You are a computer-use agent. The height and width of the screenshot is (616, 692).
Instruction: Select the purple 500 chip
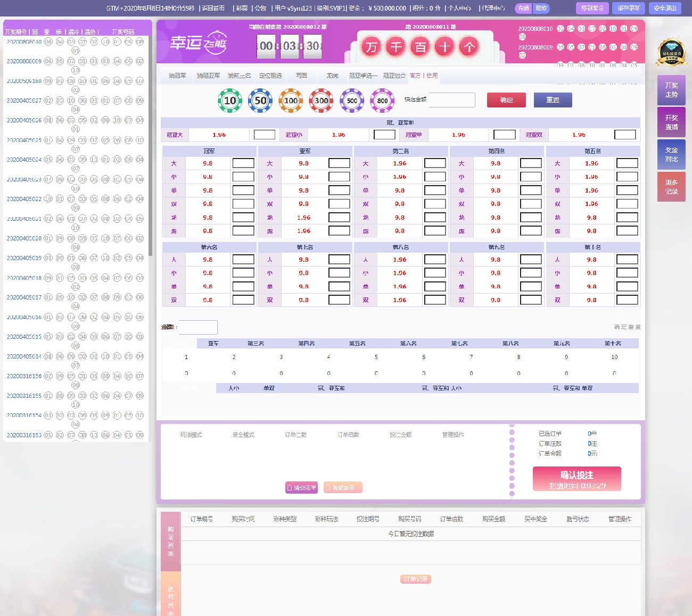tap(352, 101)
